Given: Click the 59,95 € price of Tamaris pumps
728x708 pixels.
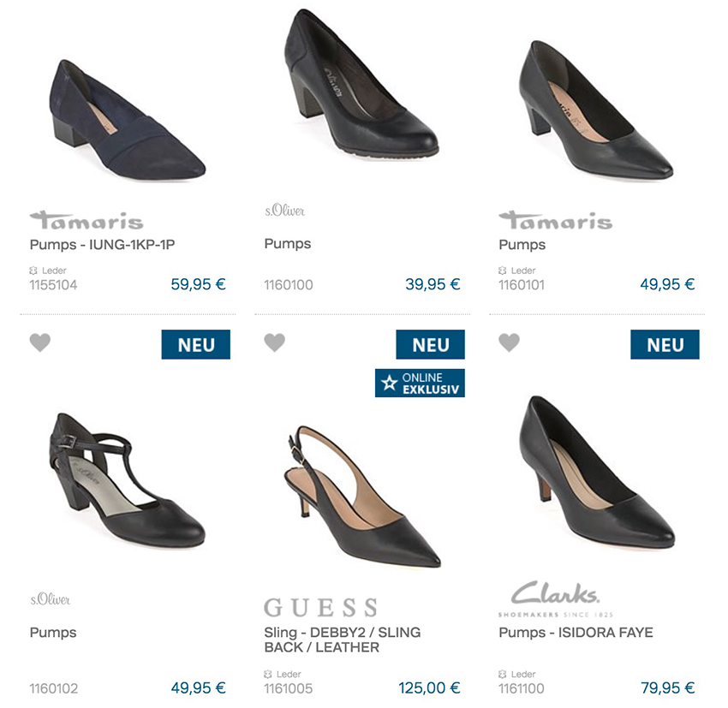Looking at the screenshot, I should pos(198,284).
